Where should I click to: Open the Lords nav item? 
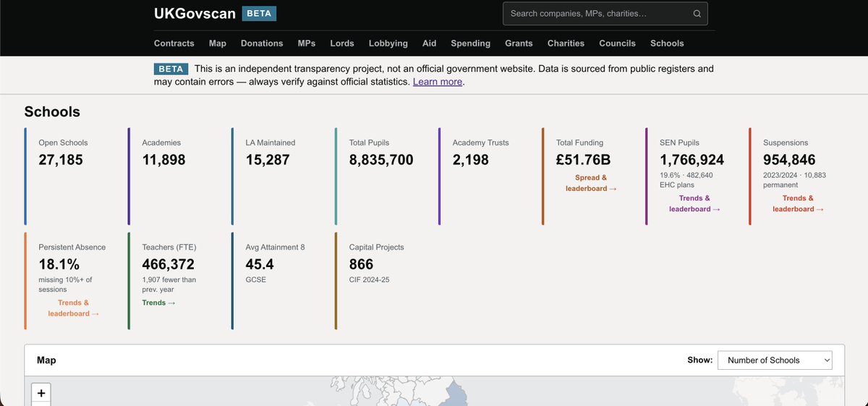coord(342,43)
